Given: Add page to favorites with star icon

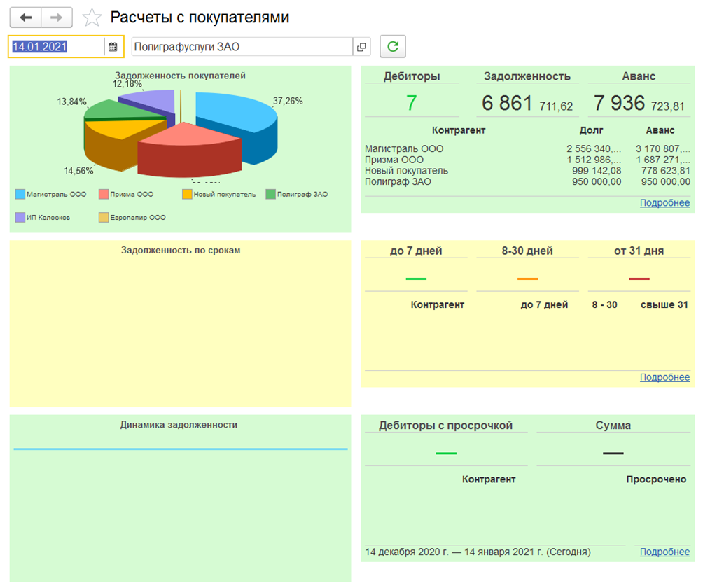Looking at the screenshot, I should click(92, 17).
